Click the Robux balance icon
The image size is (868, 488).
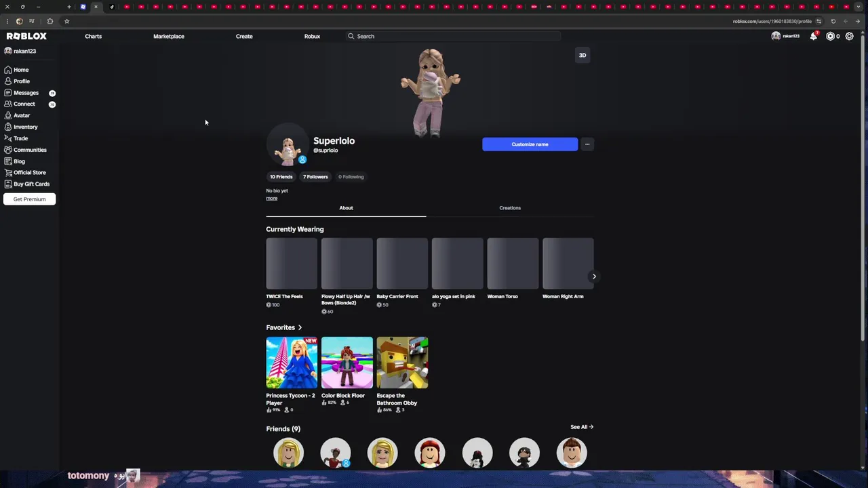point(830,36)
